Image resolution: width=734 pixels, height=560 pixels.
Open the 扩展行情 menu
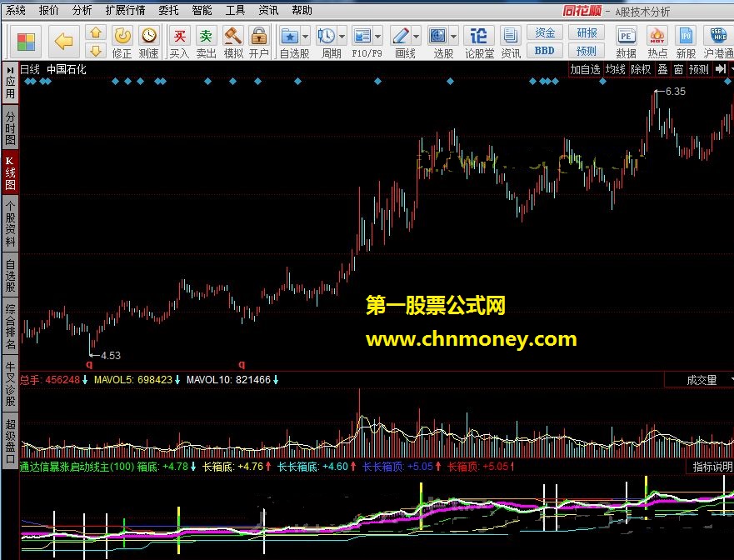125,10
